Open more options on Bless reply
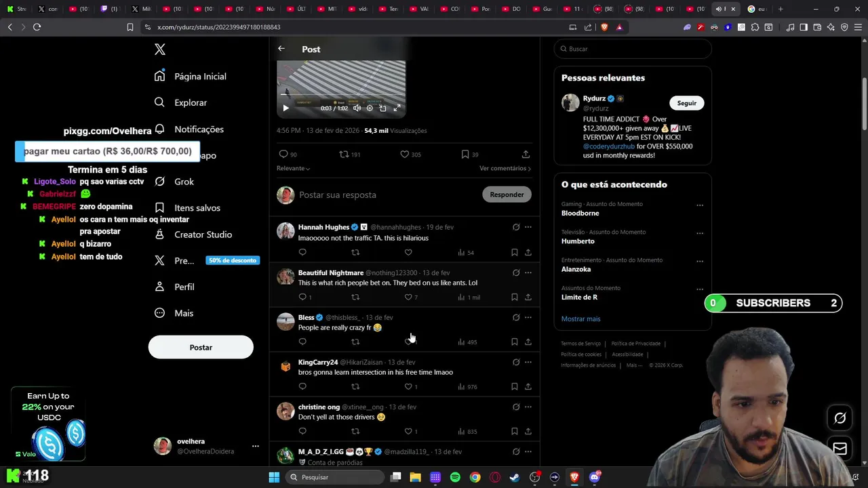This screenshot has width=868, height=488. pos(528,317)
